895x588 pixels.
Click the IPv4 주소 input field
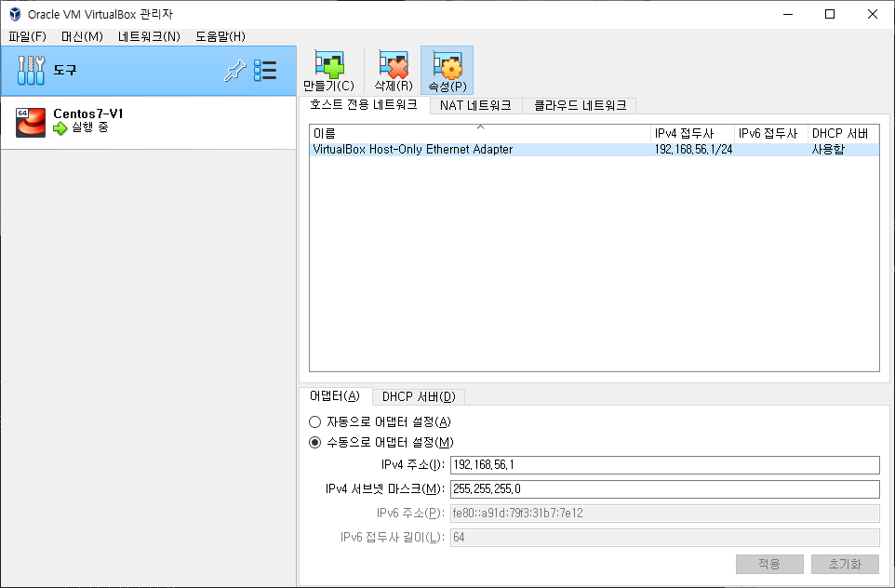pos(665,464)
